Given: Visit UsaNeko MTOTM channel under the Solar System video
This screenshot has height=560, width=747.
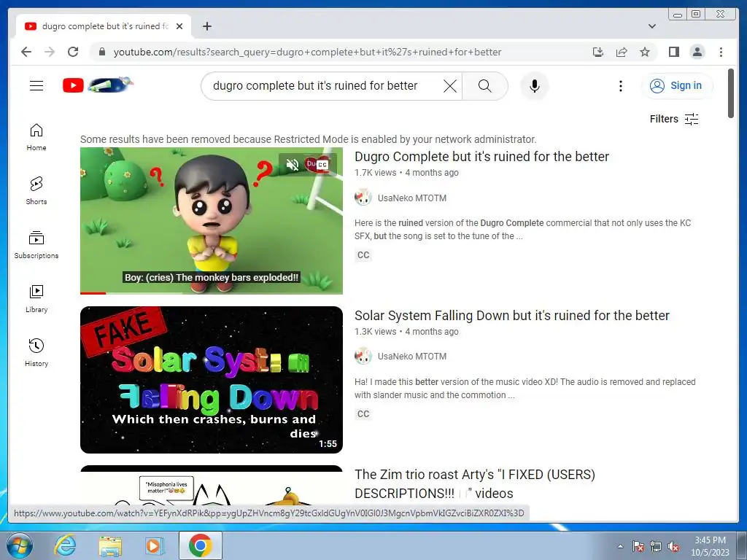Looking at the screenshot, I should point(412,356).
